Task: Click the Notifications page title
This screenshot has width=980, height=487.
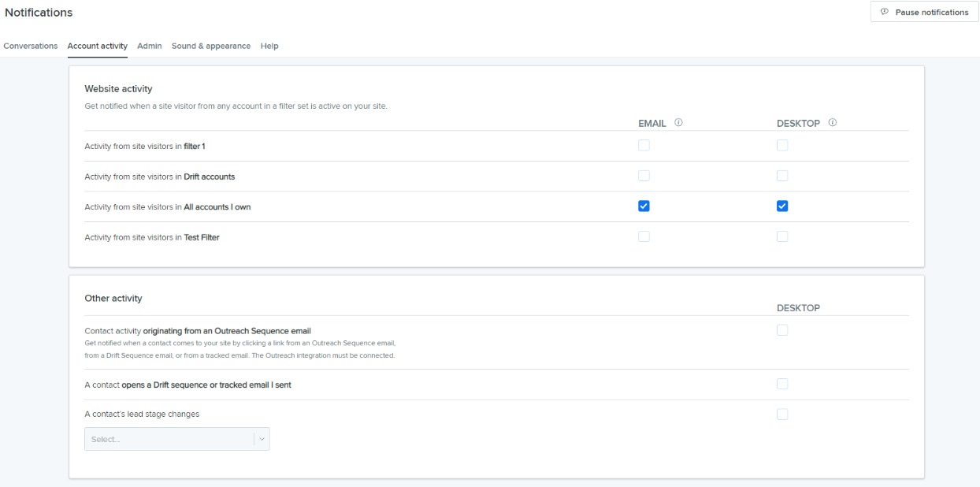Action: [x=39, y=13]
